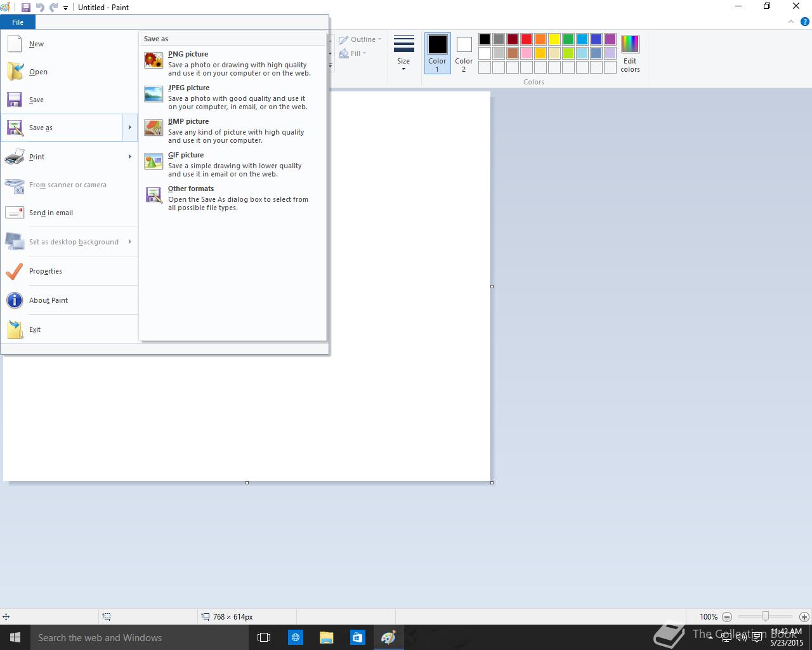Screen dimensions: 812x650
Task: Click the JPEG picture landscape icon
Action: pyautogui.click(x=154, y=94)
